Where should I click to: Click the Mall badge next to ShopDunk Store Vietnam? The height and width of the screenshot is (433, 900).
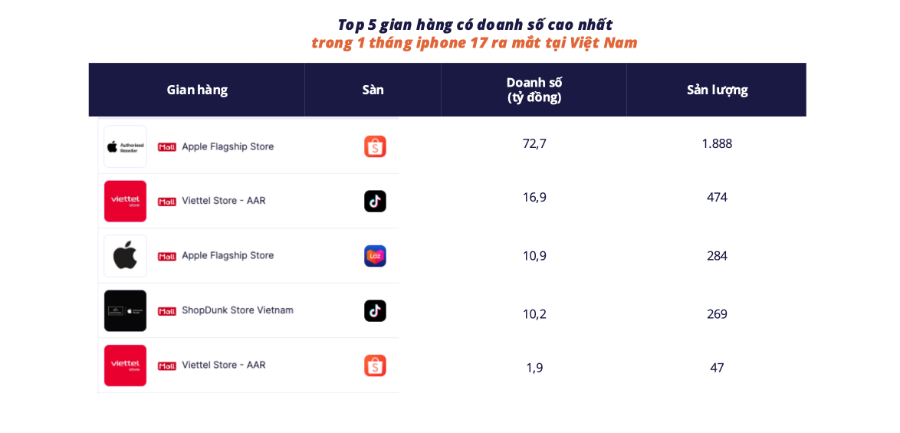coord(167,311)
